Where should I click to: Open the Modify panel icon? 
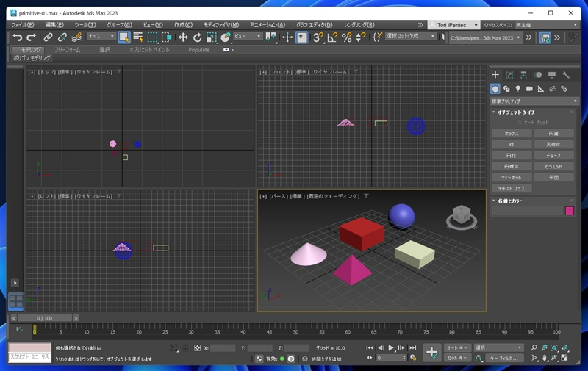509,75
